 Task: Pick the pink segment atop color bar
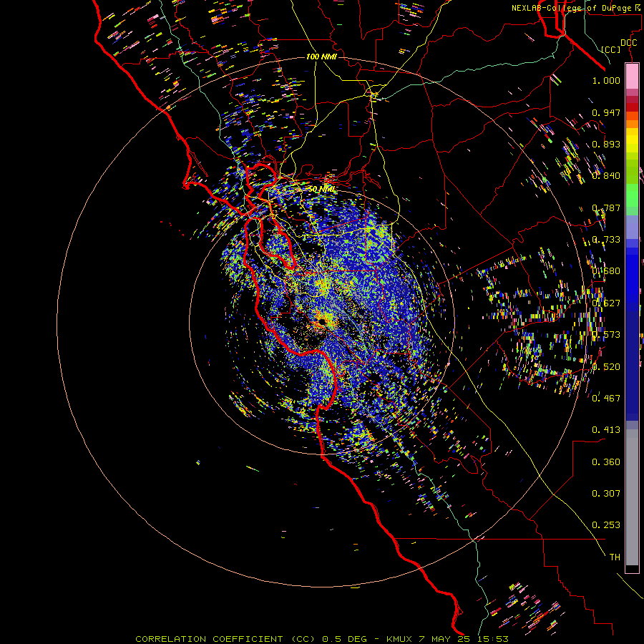tap(632, 76)
